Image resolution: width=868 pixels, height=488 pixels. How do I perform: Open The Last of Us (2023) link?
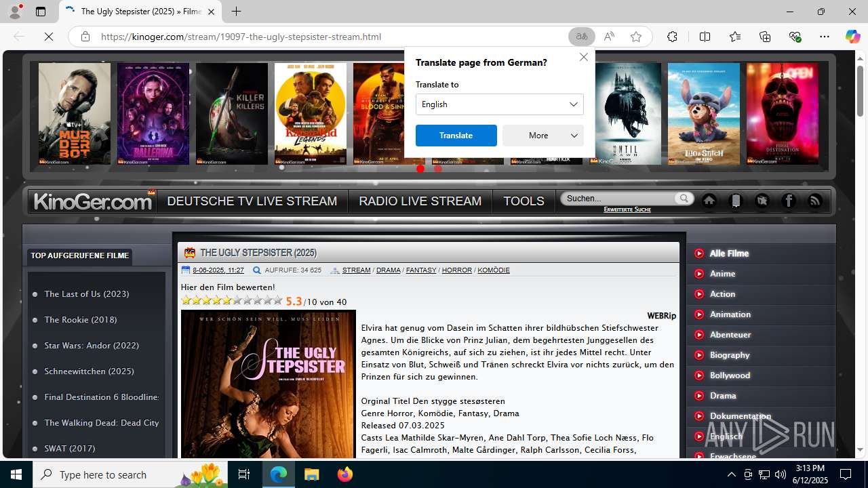click(87, 293)
